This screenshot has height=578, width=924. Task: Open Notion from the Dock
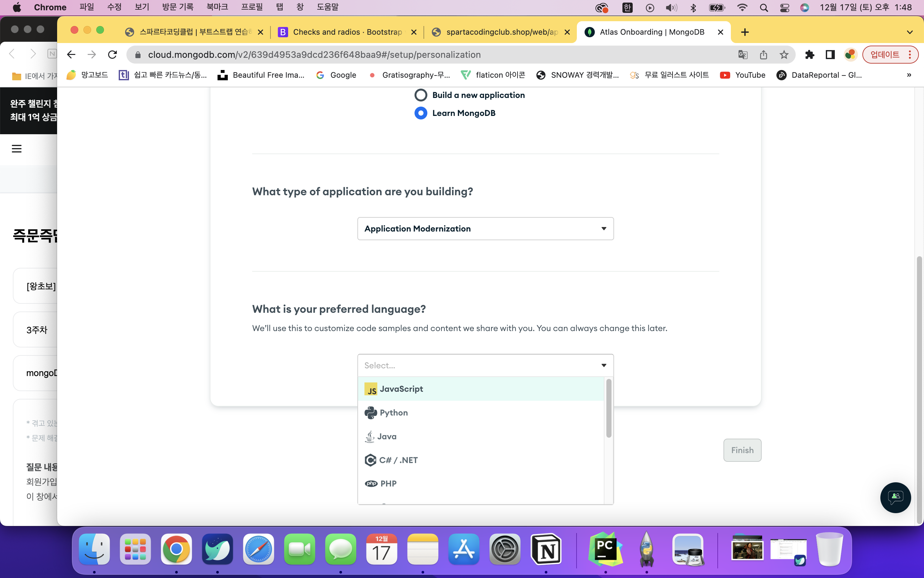pos(546,549)
